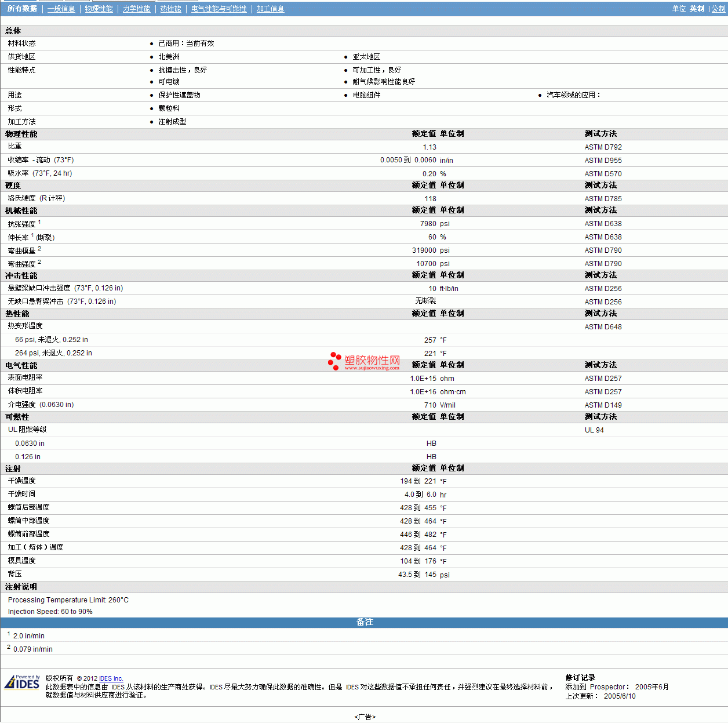Click the 2005年6月 Prospector added date
This screenshot has width=728, height=723.
tap(651, 687)
